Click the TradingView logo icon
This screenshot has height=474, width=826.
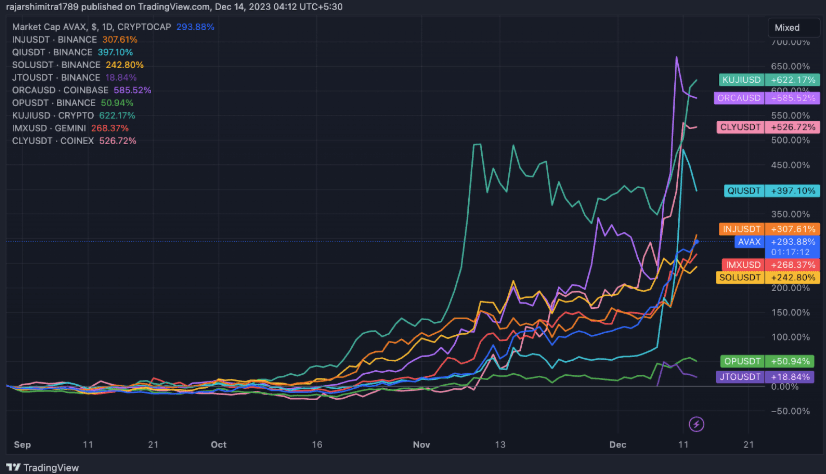pyautogui.click(x=12, y=467)
